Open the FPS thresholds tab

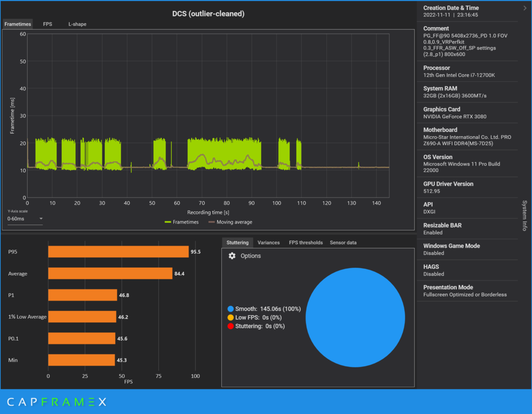point(305,243)
